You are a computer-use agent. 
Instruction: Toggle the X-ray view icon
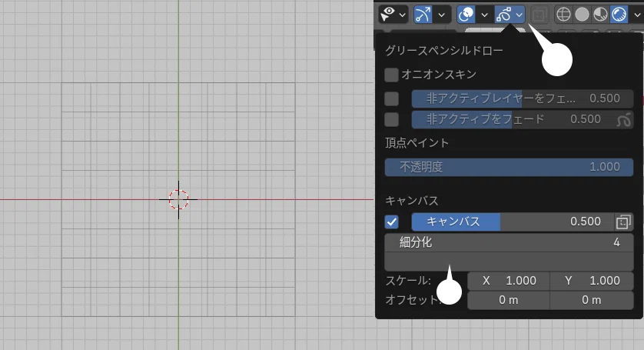539,15
